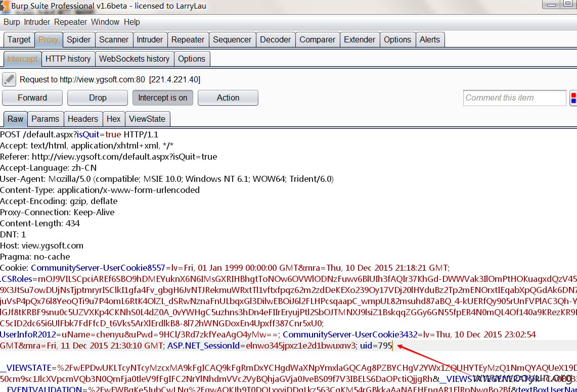Switch to the Spider tab

click(79, 40)
